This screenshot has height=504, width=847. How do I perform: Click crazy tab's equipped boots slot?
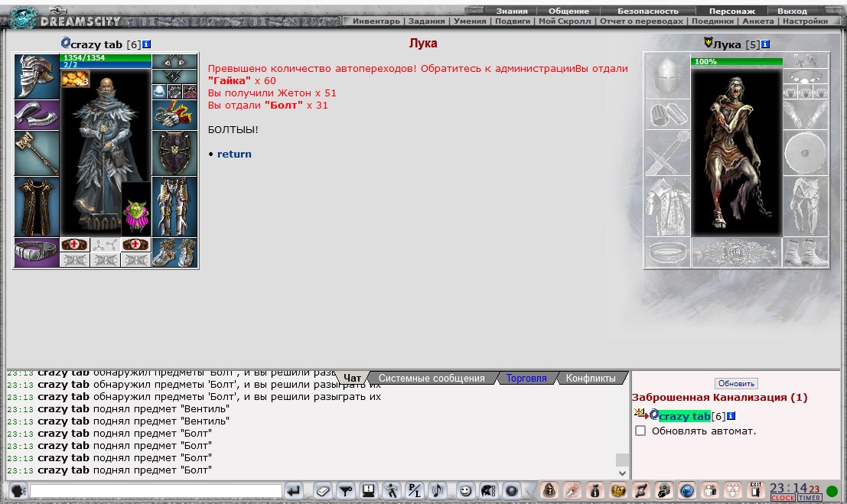tap(174, 253)
